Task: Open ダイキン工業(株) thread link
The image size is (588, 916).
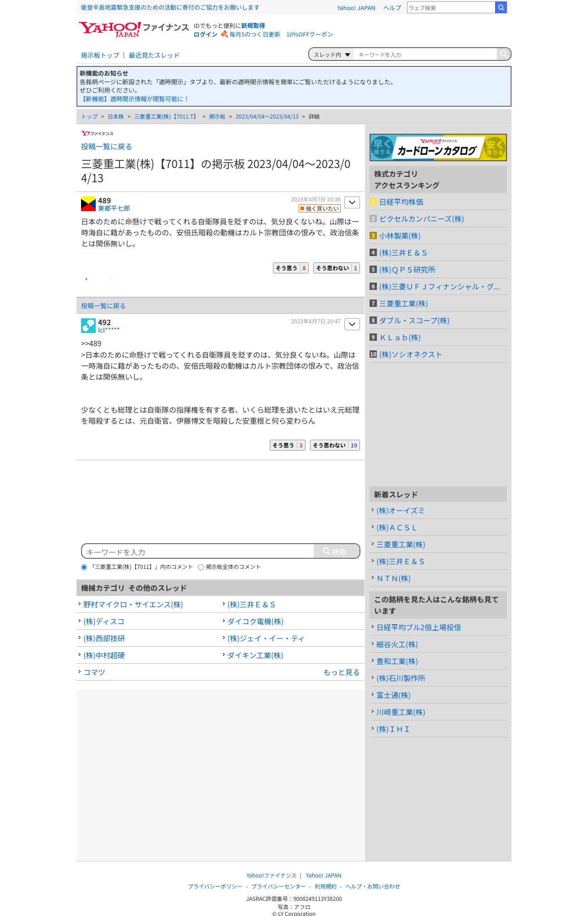Action: click(x=255, y=655)
